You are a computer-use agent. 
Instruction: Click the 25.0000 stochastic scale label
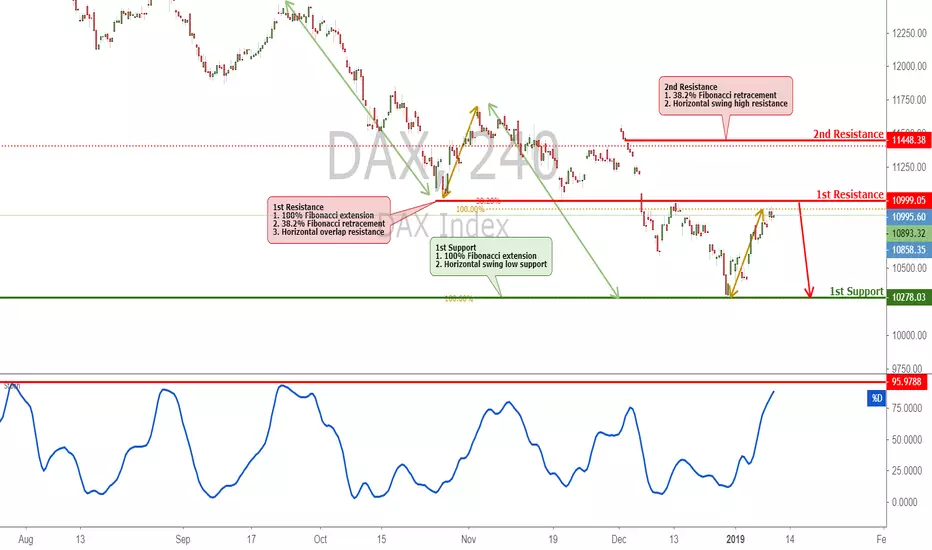pyautogui.click(x=906, y=471)
